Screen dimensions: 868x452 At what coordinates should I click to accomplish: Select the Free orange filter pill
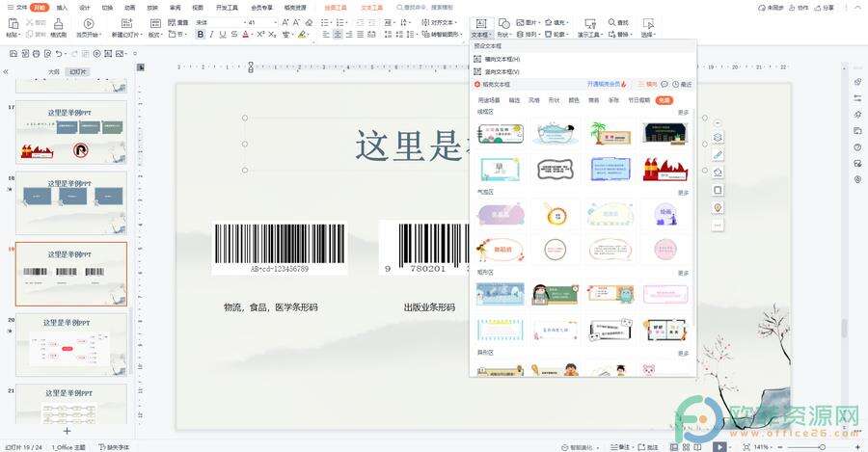coord(664,100)
